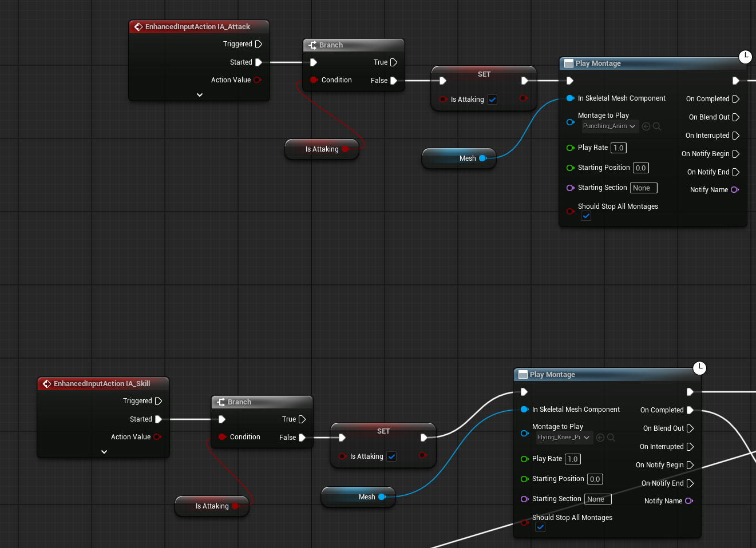This screenshot has width=756, height=548.
Task: Click On Notify End pin of upper Play Montage
Action: [736, 172]
